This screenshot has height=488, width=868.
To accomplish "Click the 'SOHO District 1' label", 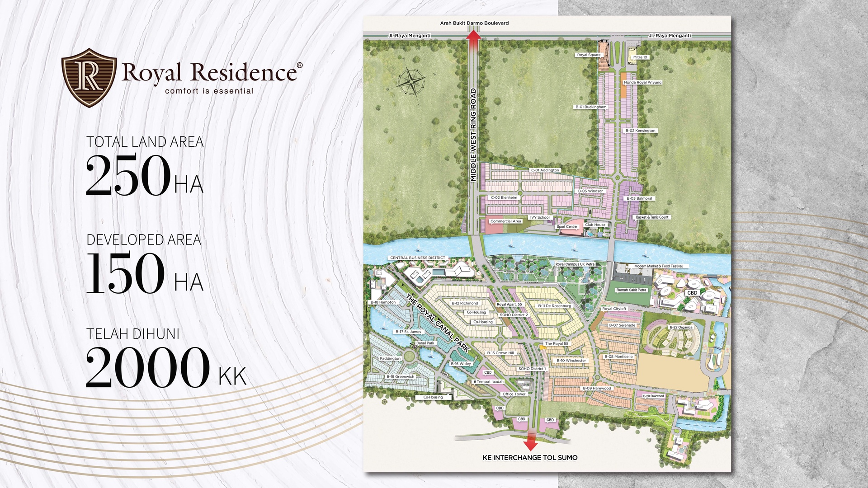I will click(x=532, y=369).
